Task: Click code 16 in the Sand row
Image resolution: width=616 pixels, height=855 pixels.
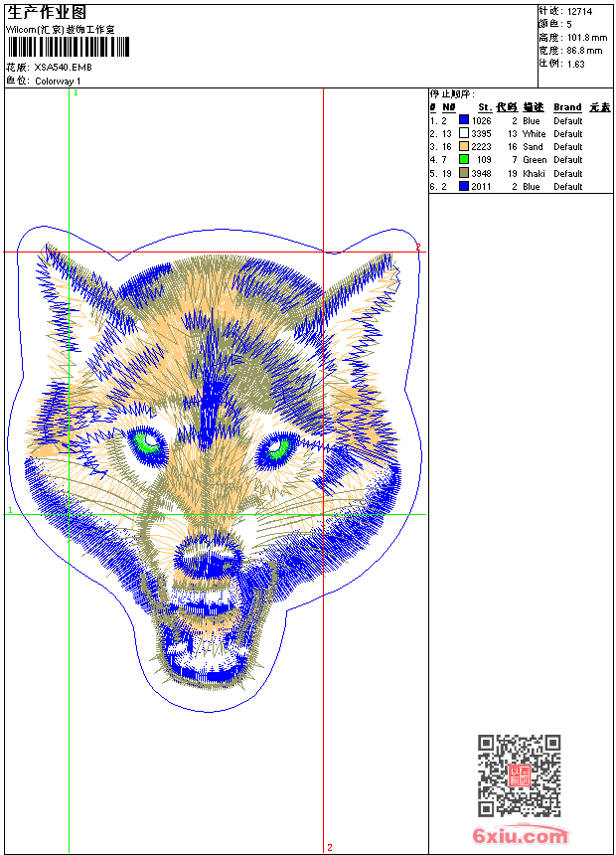Action: click(513, 147)
